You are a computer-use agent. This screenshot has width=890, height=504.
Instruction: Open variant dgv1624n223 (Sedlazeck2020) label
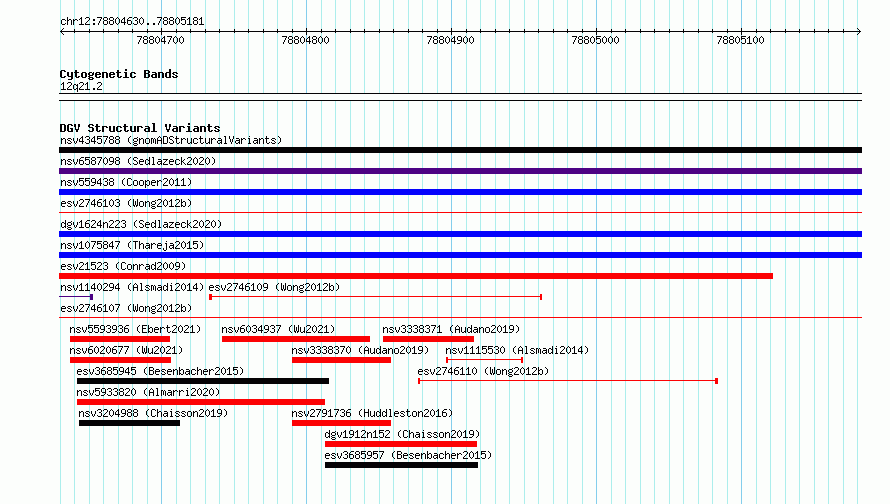[x=141, y=224]
